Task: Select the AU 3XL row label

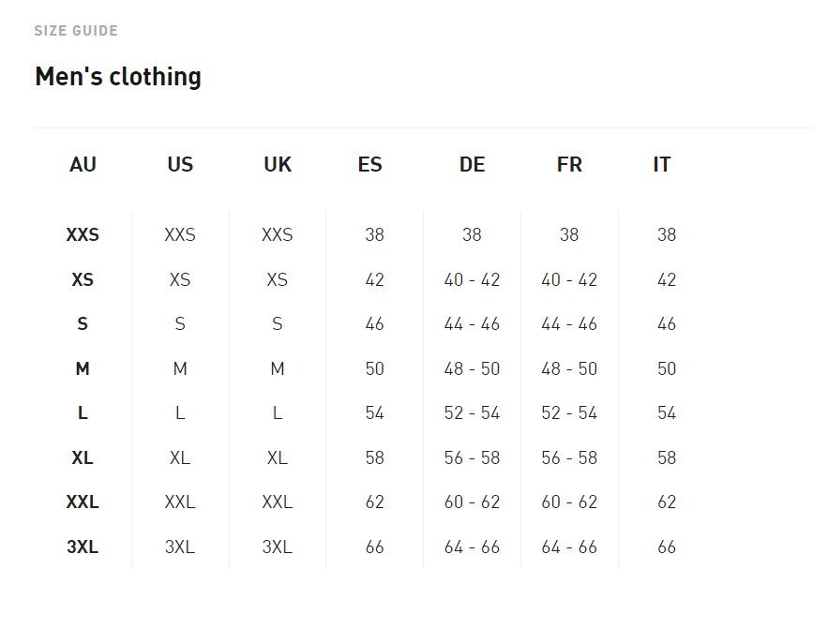Action: point(83,547)
